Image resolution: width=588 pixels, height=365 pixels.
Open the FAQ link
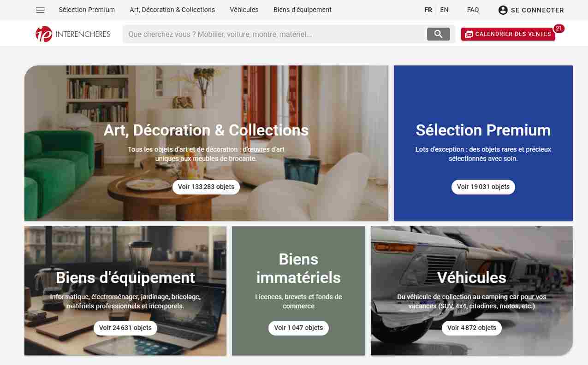pyautogui.click(x=473, y=10)
